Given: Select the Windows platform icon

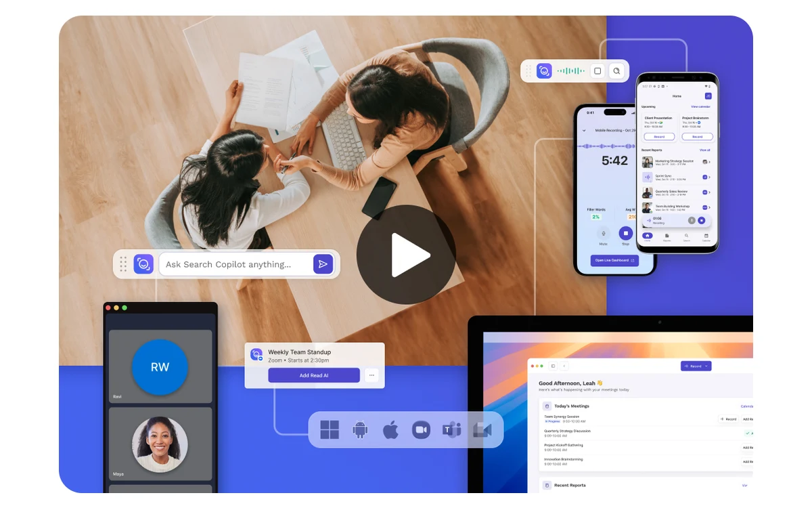Looking at the screenshot, I should [330, 429].
